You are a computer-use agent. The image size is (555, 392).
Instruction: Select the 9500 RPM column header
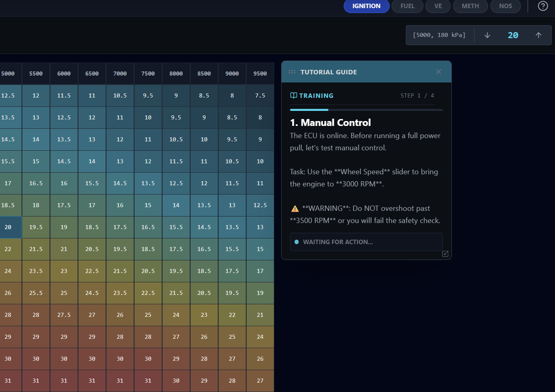tap(260, 74)
